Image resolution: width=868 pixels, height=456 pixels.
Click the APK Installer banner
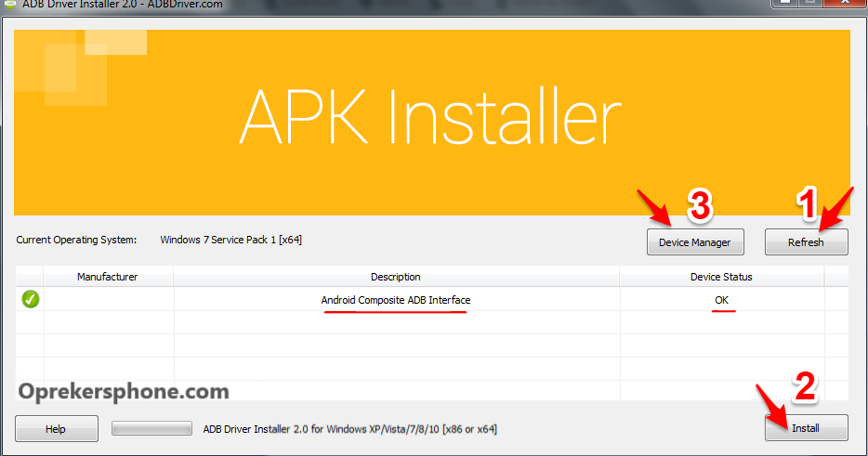[432, 123]
